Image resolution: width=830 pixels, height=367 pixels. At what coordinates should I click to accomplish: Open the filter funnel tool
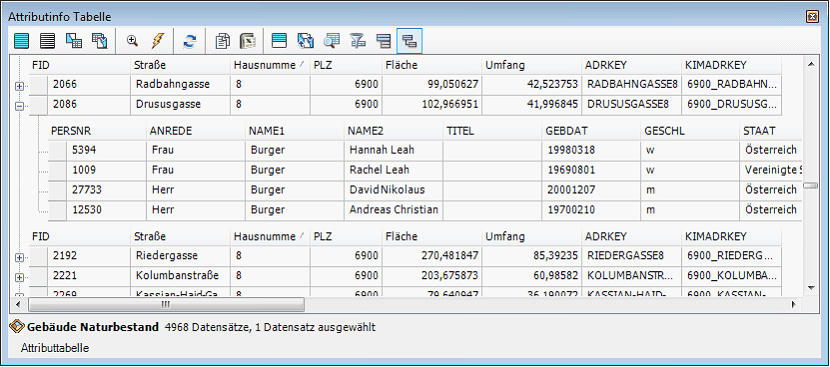(x=358, y=41)
